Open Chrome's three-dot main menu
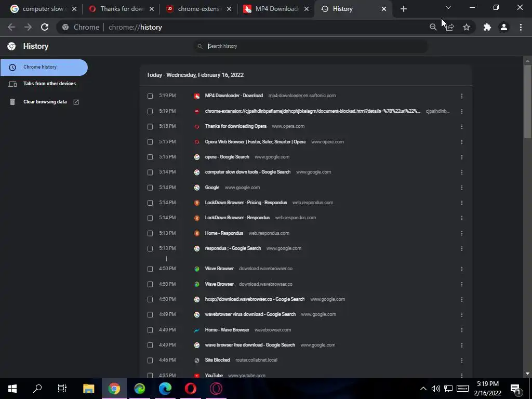Screen dimensions: 532x399 [x=521, y=27]
